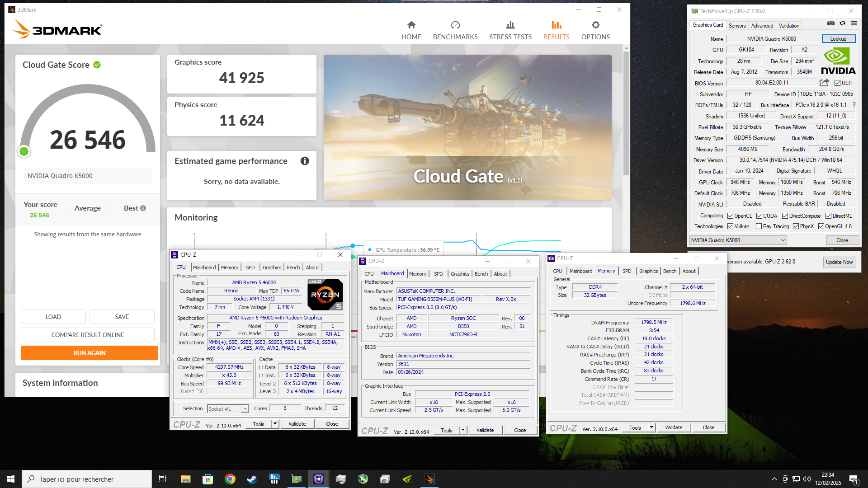Toggle the DirectCompute checkbox

click(x=785, y=216)
